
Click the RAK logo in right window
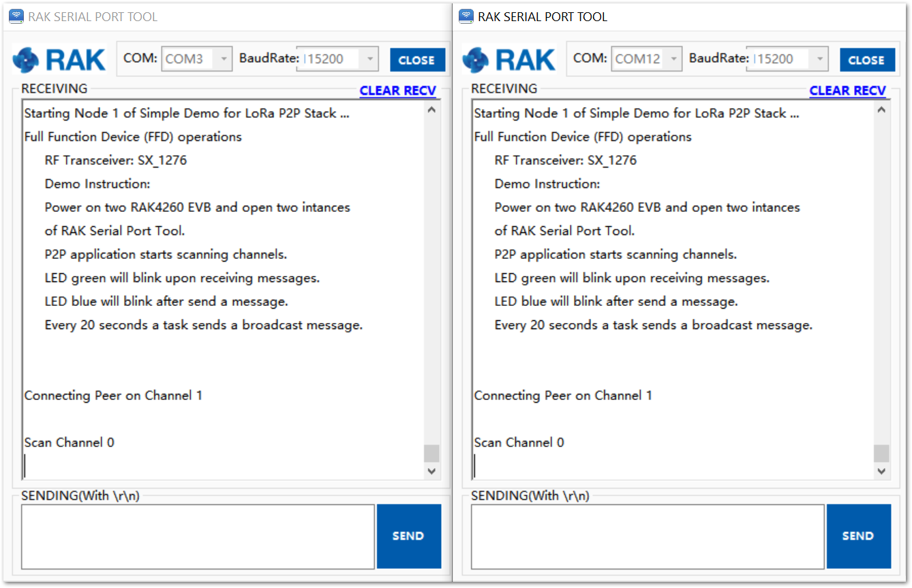tap(508, 60)
